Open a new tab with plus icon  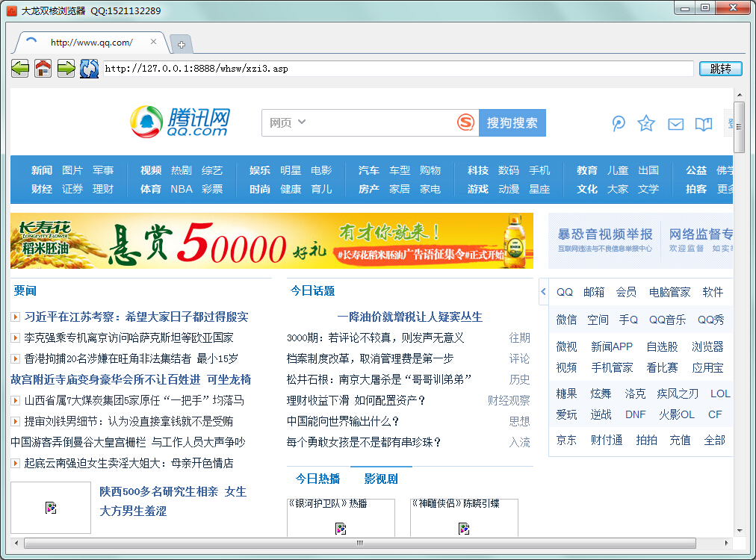[182, 45]
